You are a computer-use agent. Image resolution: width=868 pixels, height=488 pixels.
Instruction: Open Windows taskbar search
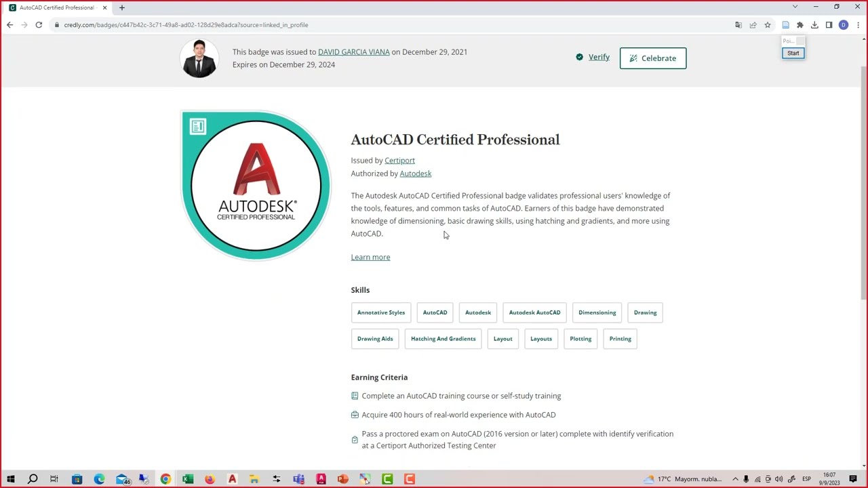click(32, 479)
